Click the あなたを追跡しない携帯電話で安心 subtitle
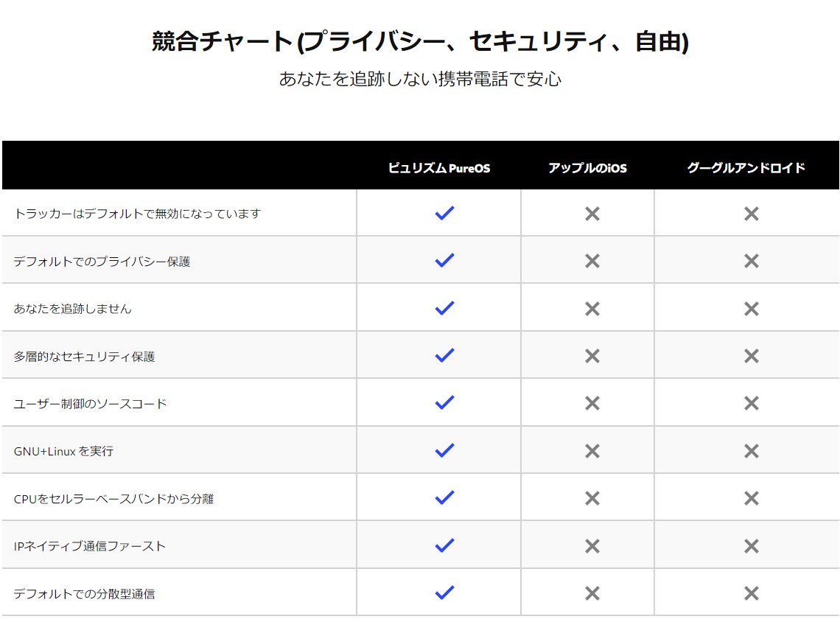Screen dimensions: 840x636 tap(420, 79)
